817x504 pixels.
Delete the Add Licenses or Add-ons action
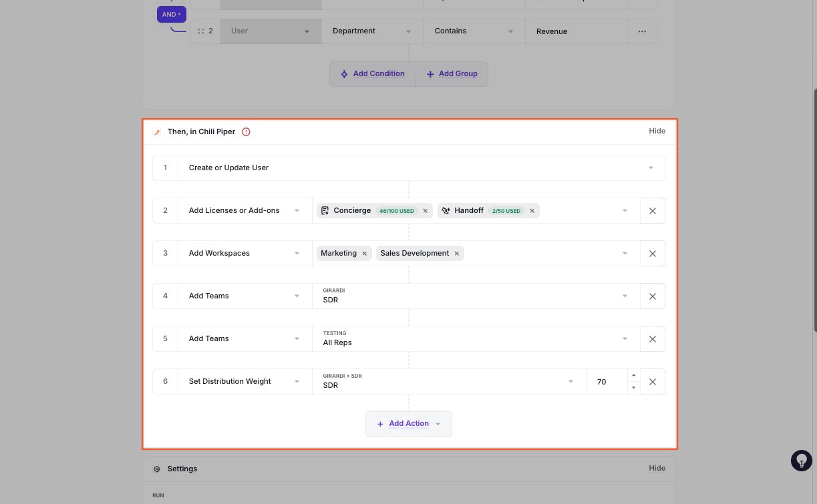(x=653, y=211)
